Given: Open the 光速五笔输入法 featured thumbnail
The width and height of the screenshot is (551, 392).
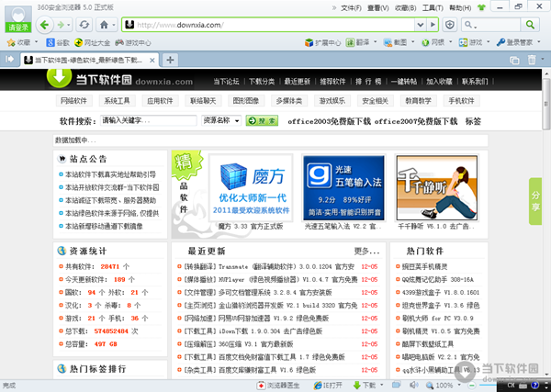Looking at the screenshot, I should coord(343,187).
